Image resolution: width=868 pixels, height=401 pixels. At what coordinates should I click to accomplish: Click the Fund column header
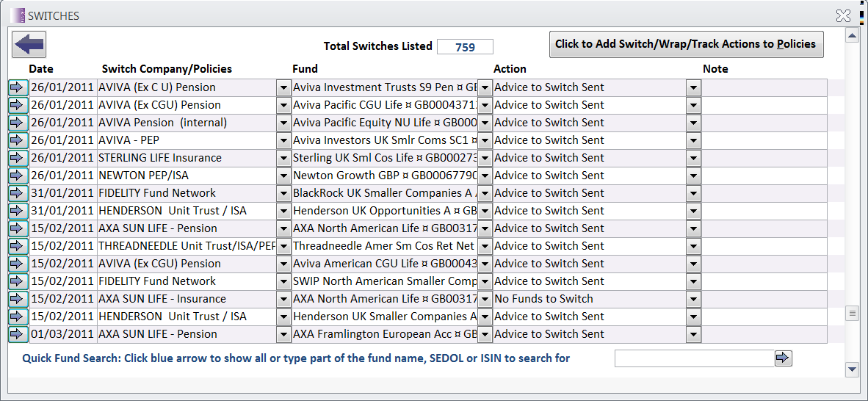(305, 69)
